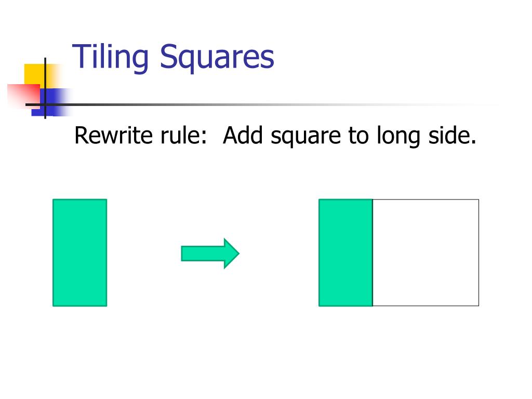Click the empty white square shape
The width and height of the screenshot is (532, 399).
pyautogui.click(x=426, y=253)
